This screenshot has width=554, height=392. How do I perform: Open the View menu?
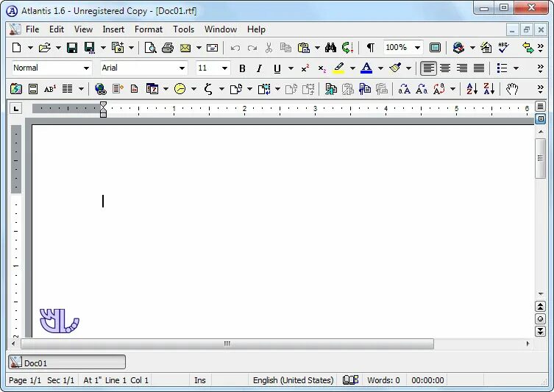click(83, 29)
